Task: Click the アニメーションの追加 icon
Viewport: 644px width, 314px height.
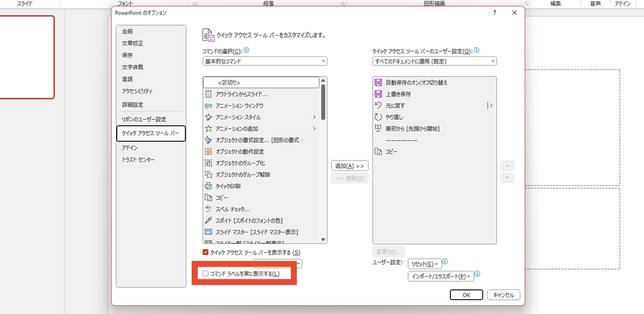Action: [x=208, y=129]
